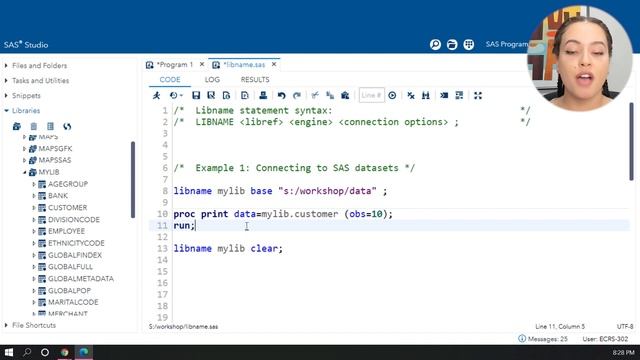Viewport: 640px width, 360px height.
Task: Close the Program 1 tab
Action: tap(202, 64)
